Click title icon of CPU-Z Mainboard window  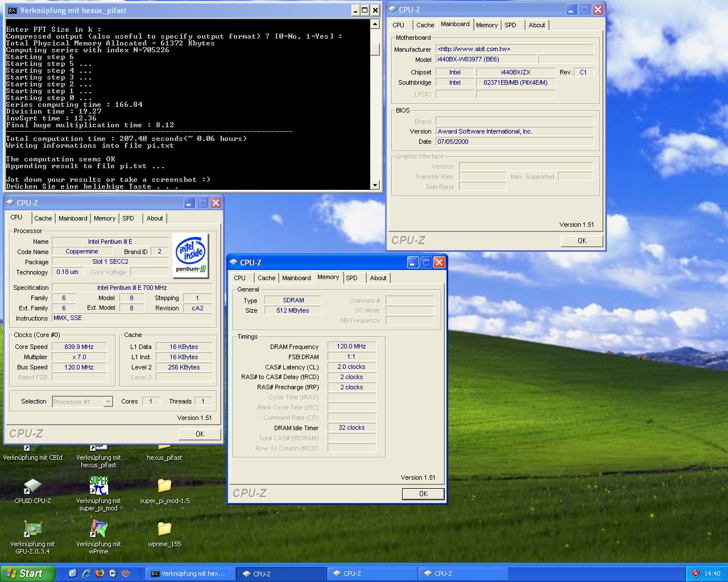392,10
